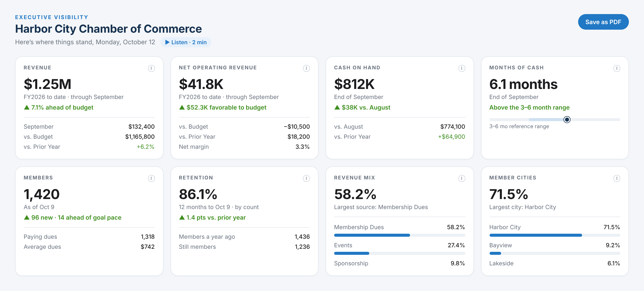Click the $812K cash on hand figure
Image resolution: width=644 pixels, height=291 pixels.
(354, 84)
